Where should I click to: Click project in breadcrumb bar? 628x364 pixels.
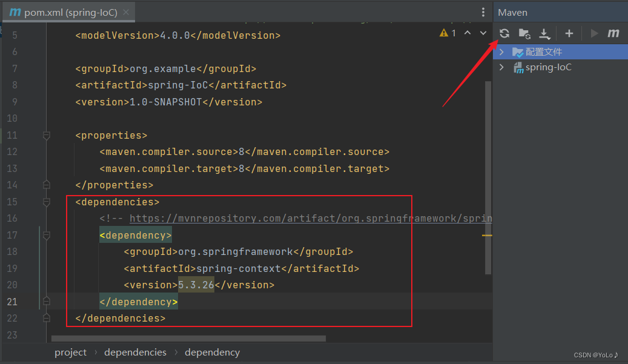pos(70,352)
